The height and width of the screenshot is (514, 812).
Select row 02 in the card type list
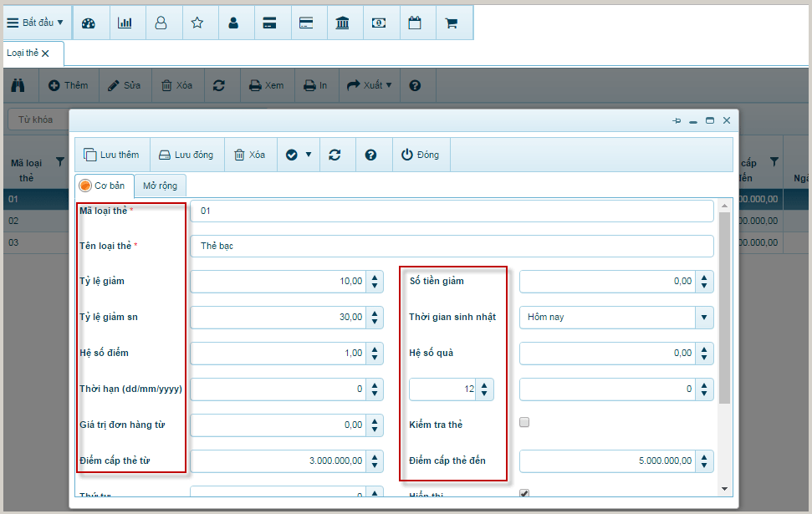coord(36,221)
